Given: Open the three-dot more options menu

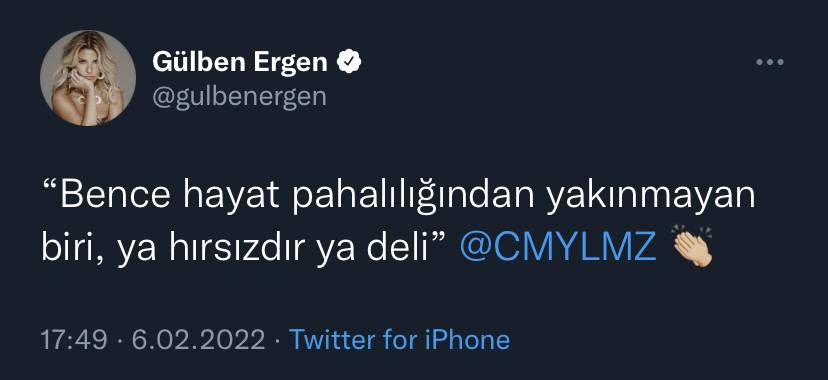Looking at the screenshot, I should point(770,62).
